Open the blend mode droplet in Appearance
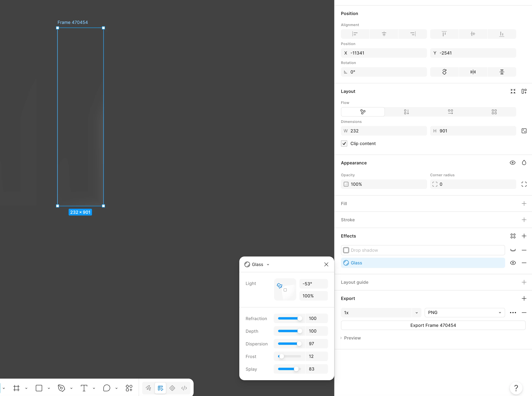The height and width of the screenshot is (396, 532). [524, 163]
